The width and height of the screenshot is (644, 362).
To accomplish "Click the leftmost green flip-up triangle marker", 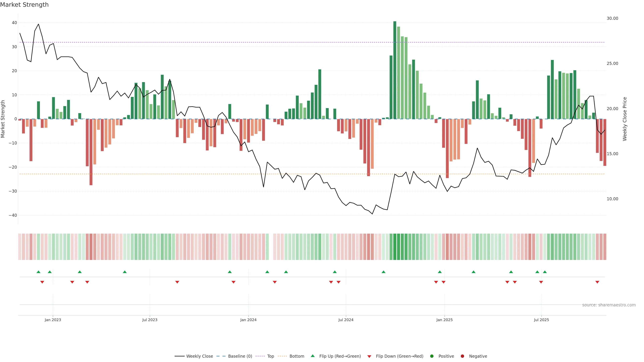I will coord(38,272).
